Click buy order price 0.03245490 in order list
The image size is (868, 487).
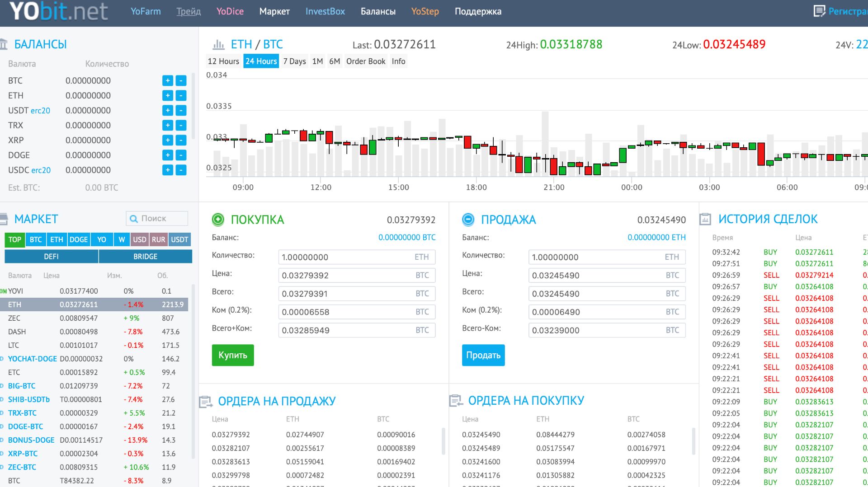tap(481, 435)
